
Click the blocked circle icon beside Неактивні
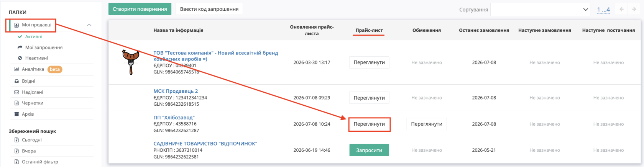tap(20, 58)
